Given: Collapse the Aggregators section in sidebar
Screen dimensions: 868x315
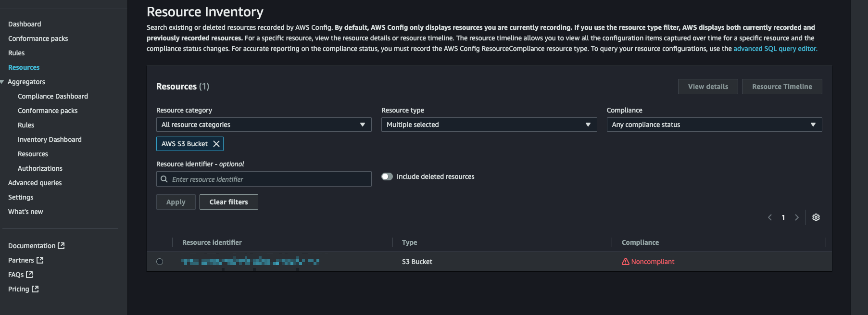Looking at the screenshot, I should (x=2, y=82).
